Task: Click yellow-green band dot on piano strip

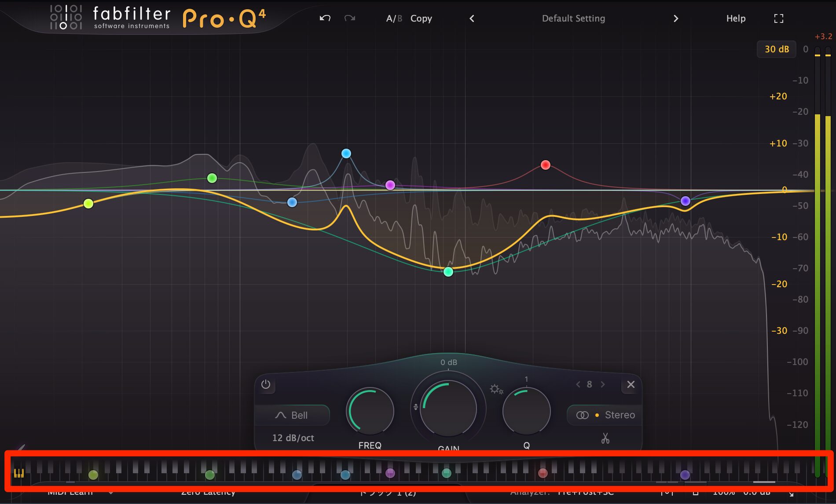Action: pos(93,475)
